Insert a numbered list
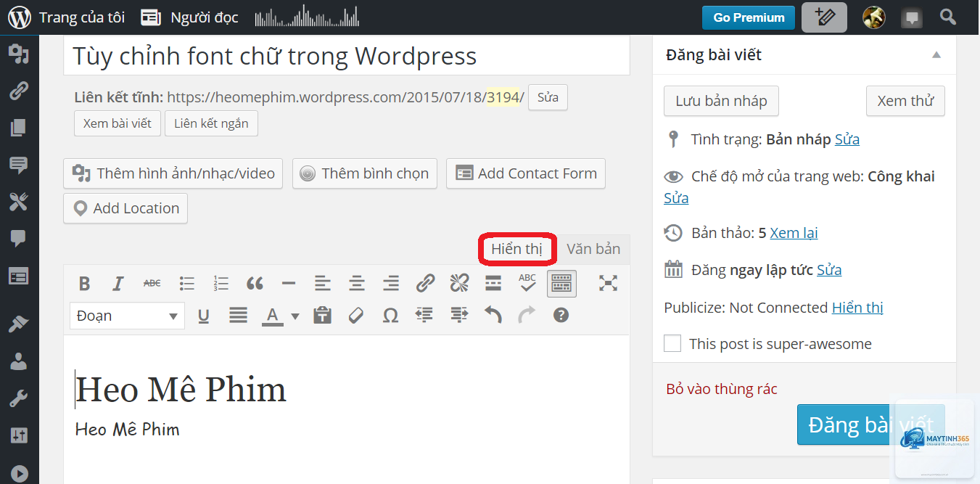 [x=221, y=284]
